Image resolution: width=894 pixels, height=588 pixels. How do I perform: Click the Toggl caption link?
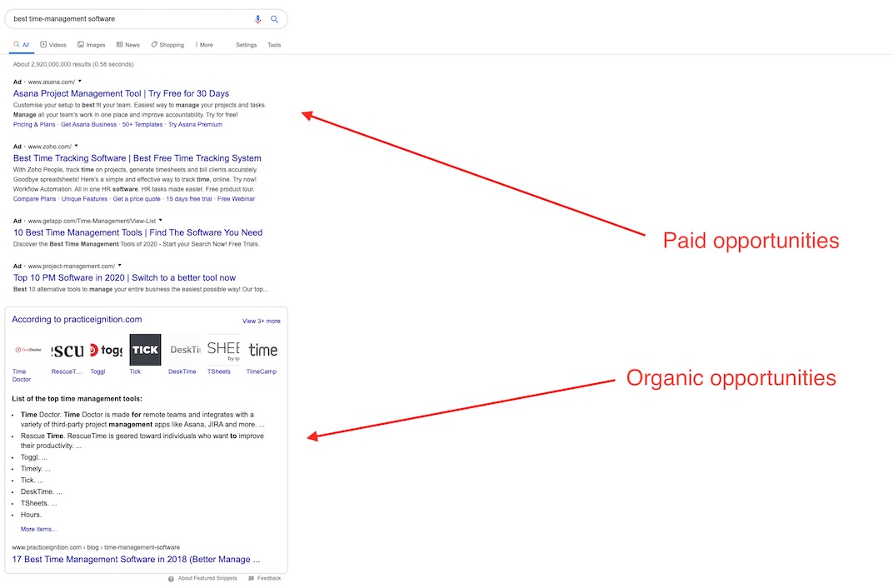point(97,371)
